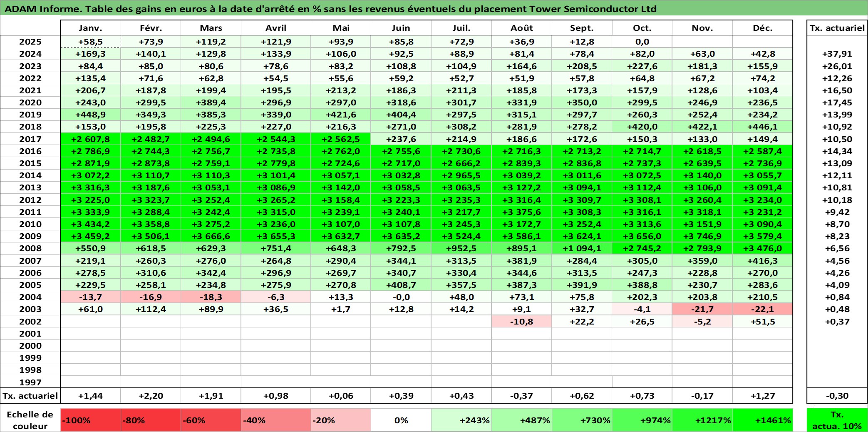Click the +3 666,6 cell in 2009
Screen dimensions: 868x432
point(211,236)
